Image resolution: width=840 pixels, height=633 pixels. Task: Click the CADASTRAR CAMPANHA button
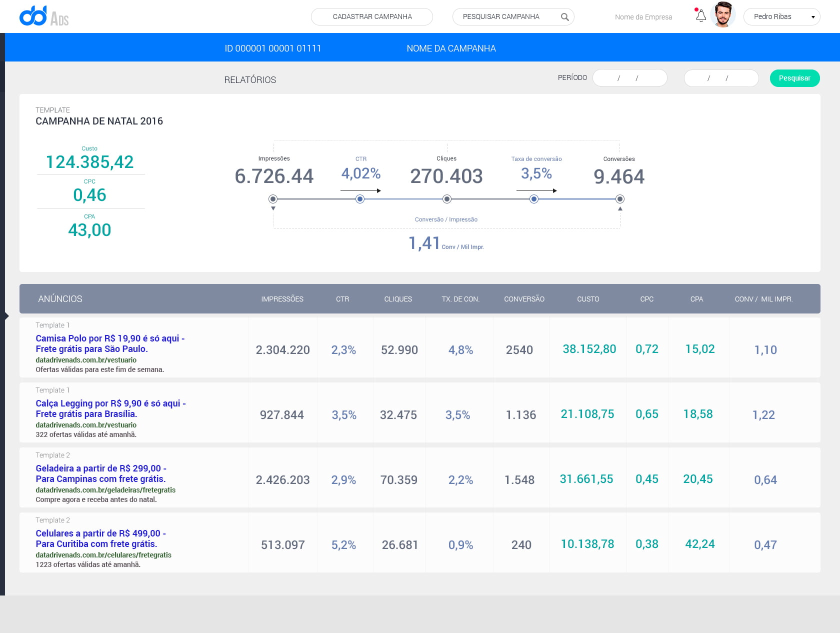[372, 16]
